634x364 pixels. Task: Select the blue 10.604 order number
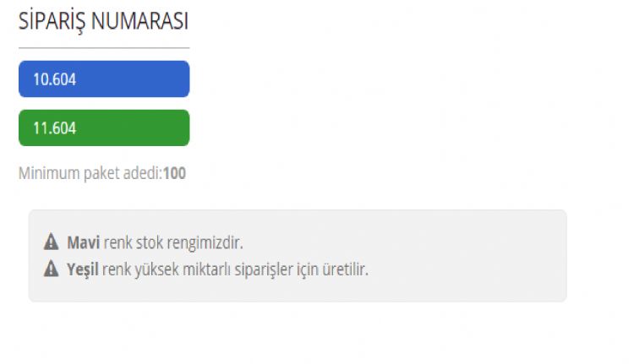coord(104,79)
